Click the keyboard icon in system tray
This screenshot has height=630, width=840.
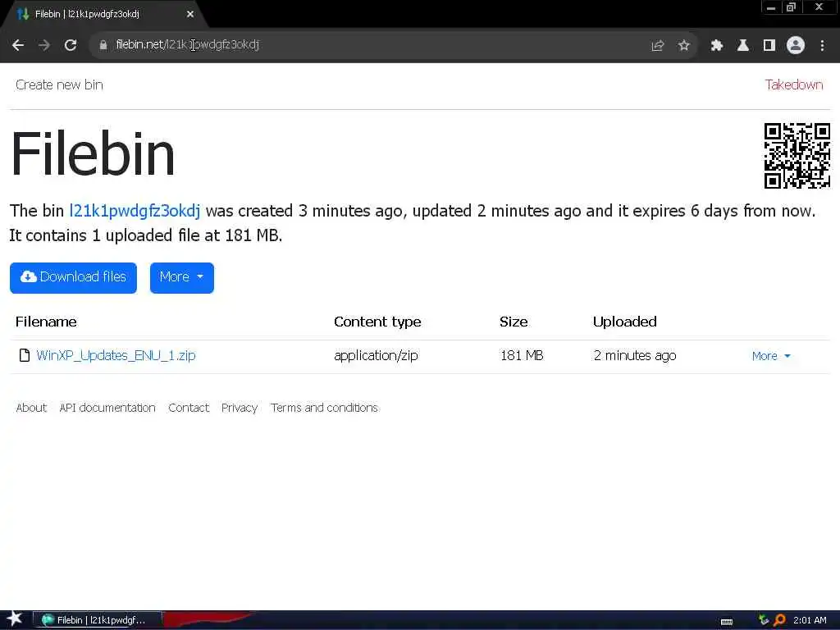(727, 622)
